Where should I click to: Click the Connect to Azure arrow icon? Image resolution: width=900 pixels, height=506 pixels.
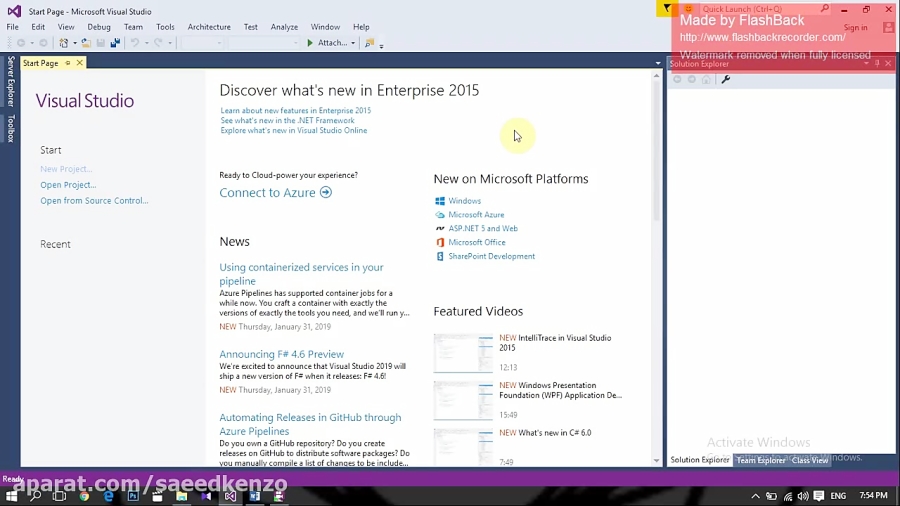click(x=325, y=192)
